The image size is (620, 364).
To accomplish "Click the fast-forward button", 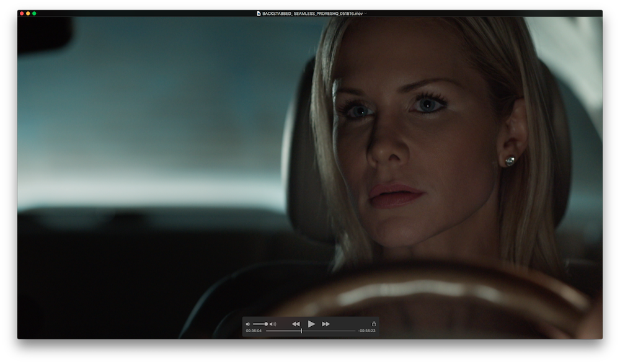I will point(325,324).
